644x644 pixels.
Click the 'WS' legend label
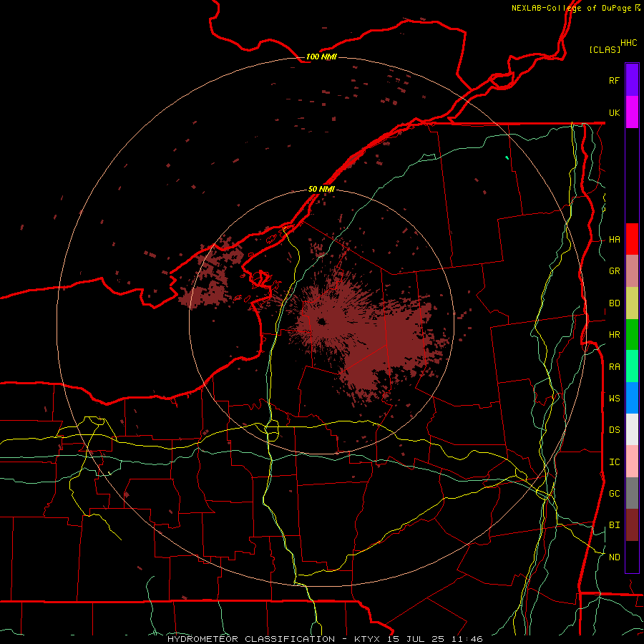coord(614,399)
